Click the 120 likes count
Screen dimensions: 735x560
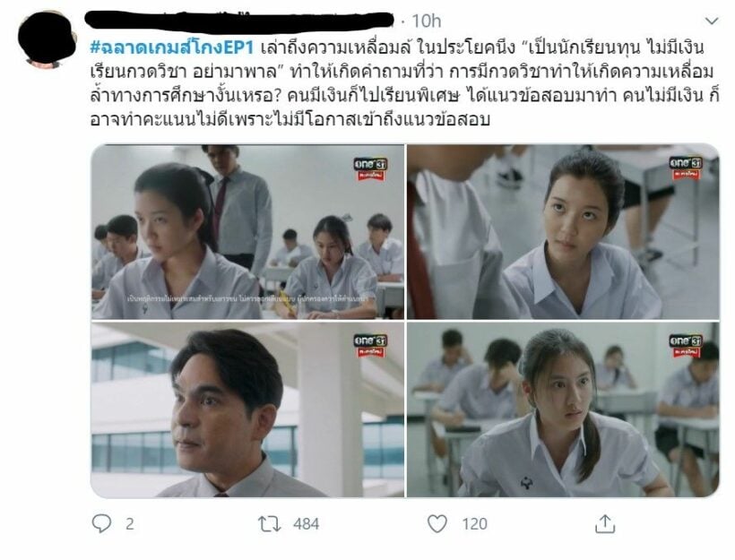click(x=474, y=524)
